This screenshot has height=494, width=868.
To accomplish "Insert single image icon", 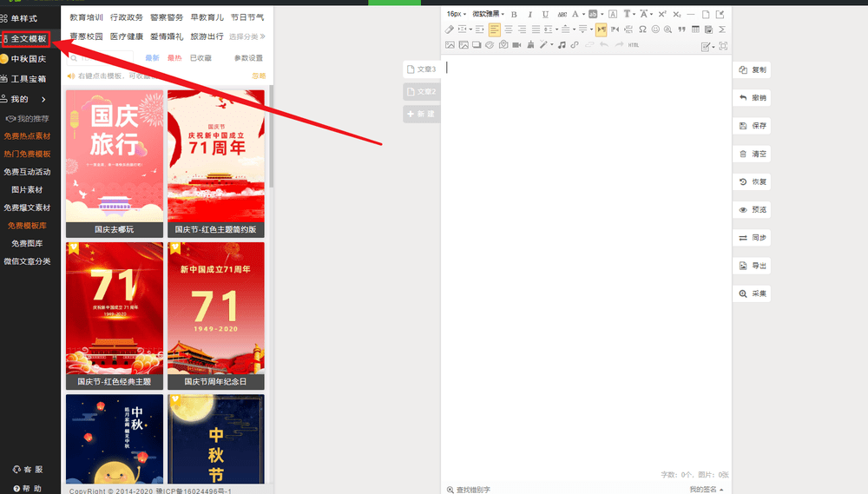I will click(x=450, y=45).
